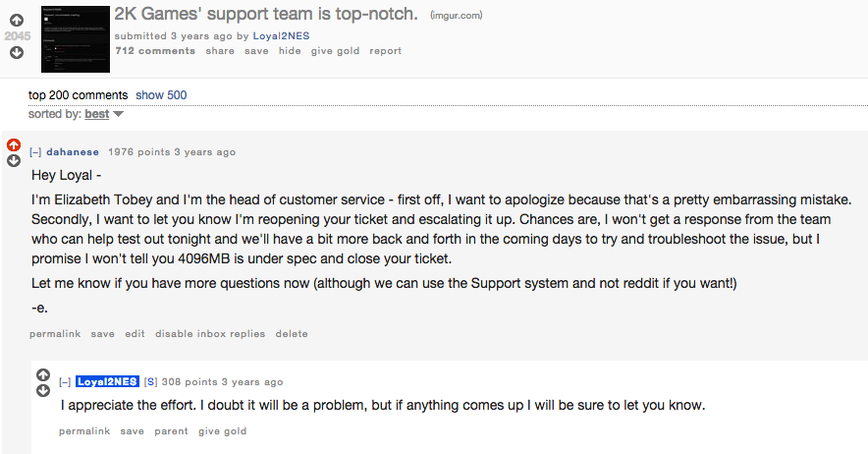Image resolution: width=868 pixels, height=454 pixels.
Task: Collapse Loyal2NES's reply comment
Action: tap(65, 382)
